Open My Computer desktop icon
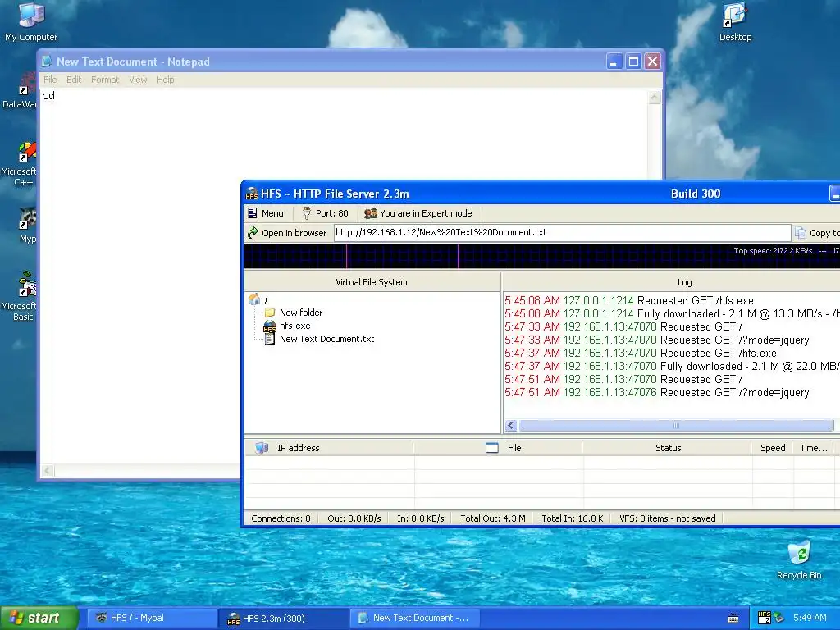The width and height of the screenshot is (840, 630). (x=31, y=21)
